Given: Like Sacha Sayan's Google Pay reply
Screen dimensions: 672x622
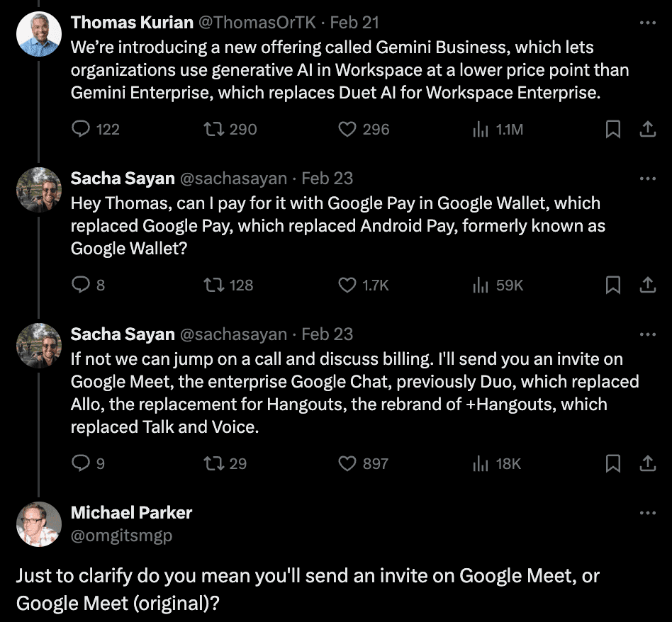Looking at the screenshot, I should [346, 285].
